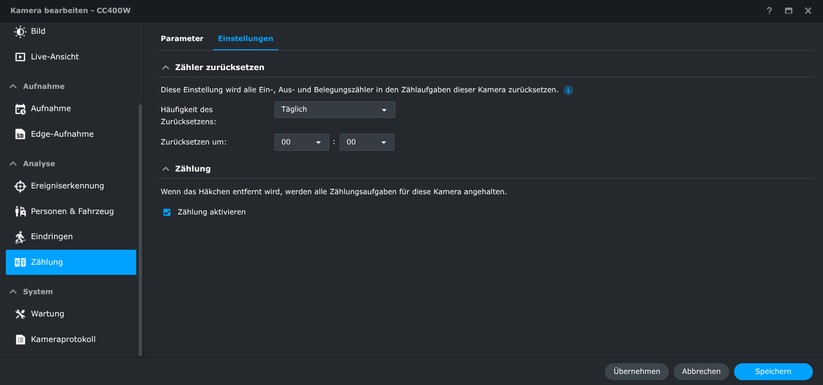This screenshot has height=385, width=823.
Task: Click the Aufnahme calendar icon
Action: pyautogui.click(x=20, y=109)
